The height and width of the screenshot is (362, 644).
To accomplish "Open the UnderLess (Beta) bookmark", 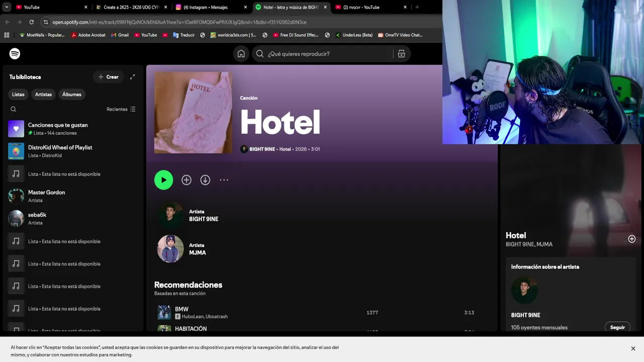I will pos(354,35).
